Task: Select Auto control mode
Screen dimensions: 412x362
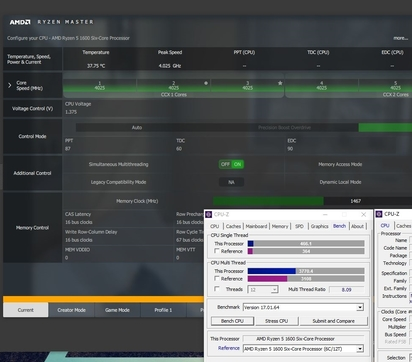Action: [x=137, y=127]
